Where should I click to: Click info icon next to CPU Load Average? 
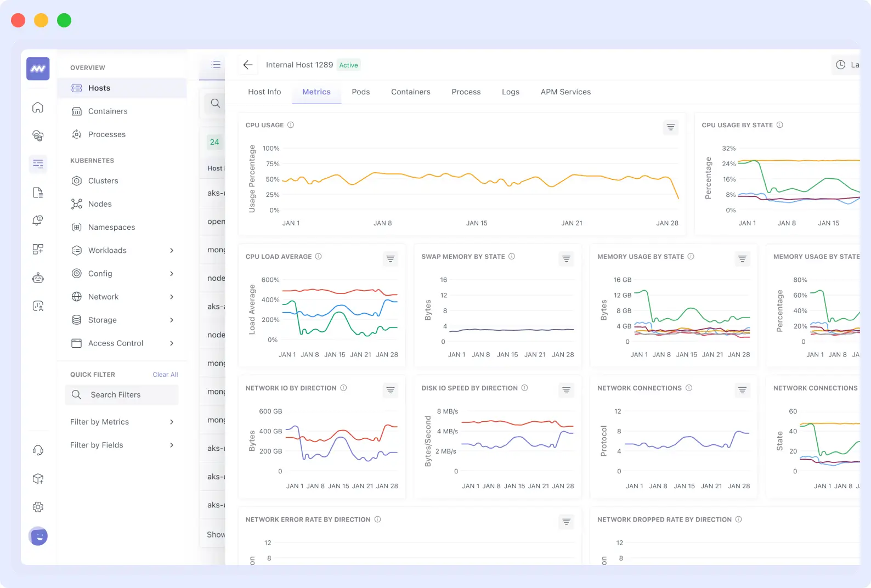tap(319, 257)
